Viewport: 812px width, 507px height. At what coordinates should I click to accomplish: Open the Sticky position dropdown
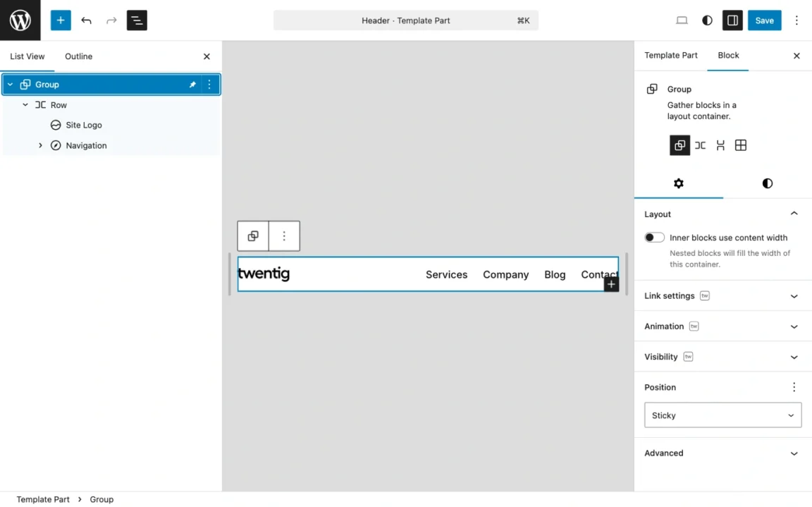click(722, 415)
